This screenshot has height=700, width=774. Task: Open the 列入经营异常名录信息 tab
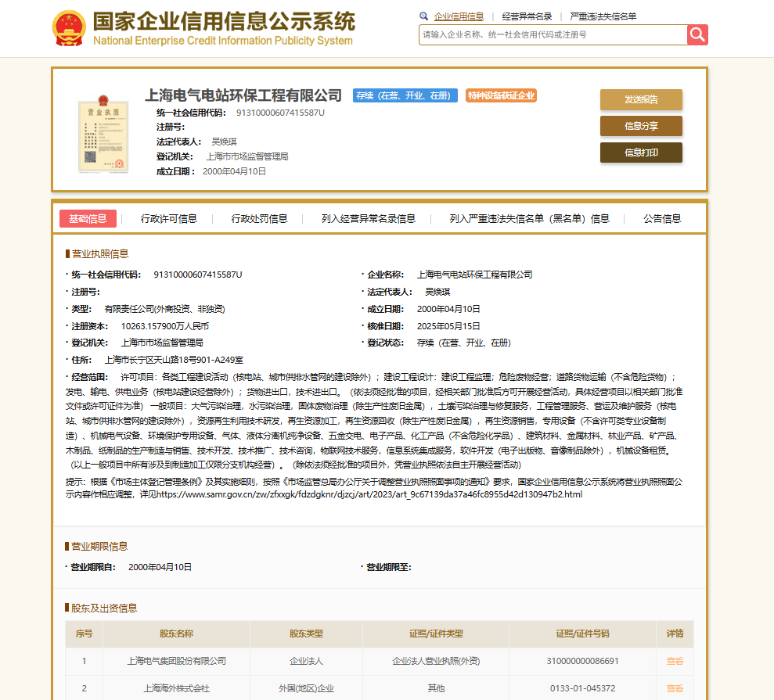tap(369, 218)
